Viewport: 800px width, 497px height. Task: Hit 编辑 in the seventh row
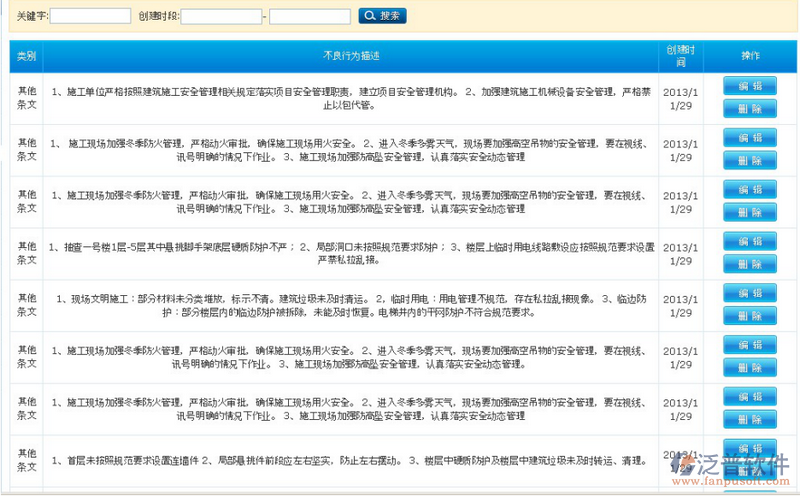click(749, 397)
